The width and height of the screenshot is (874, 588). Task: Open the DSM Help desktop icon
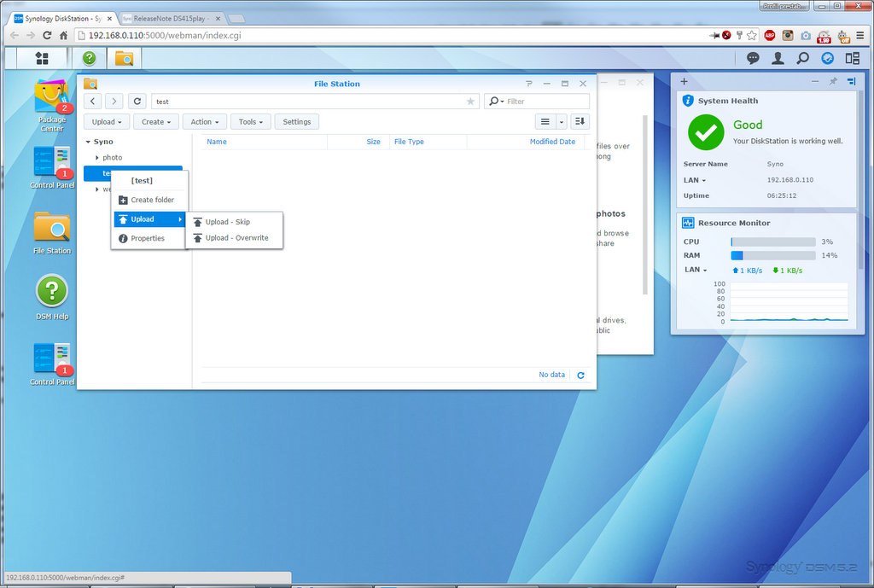pos(52,297)
